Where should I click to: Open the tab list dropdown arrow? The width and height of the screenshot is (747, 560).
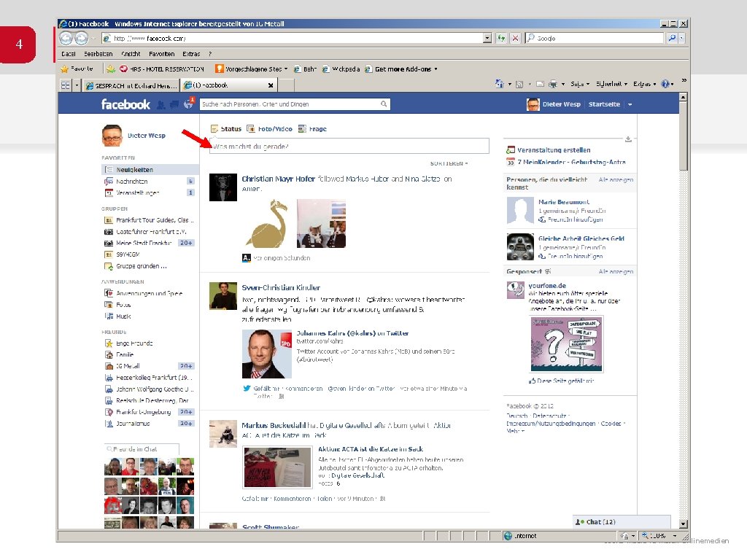click(x=77, y=86)
